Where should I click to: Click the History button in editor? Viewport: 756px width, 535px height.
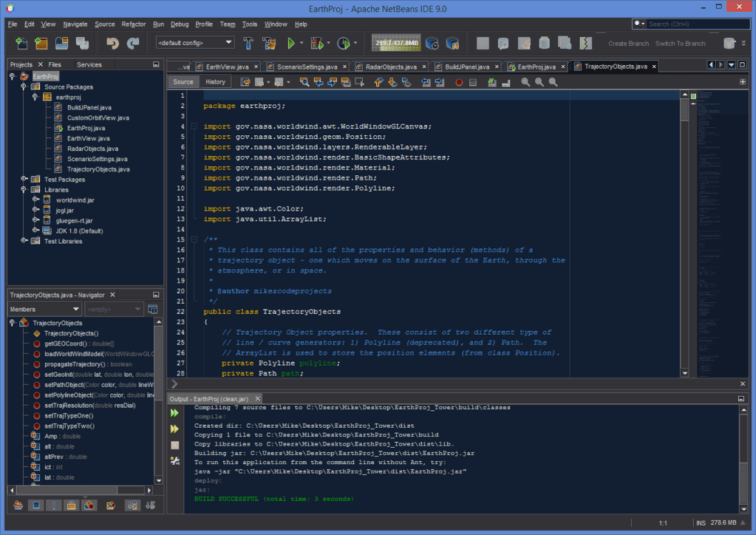(215, 82)
